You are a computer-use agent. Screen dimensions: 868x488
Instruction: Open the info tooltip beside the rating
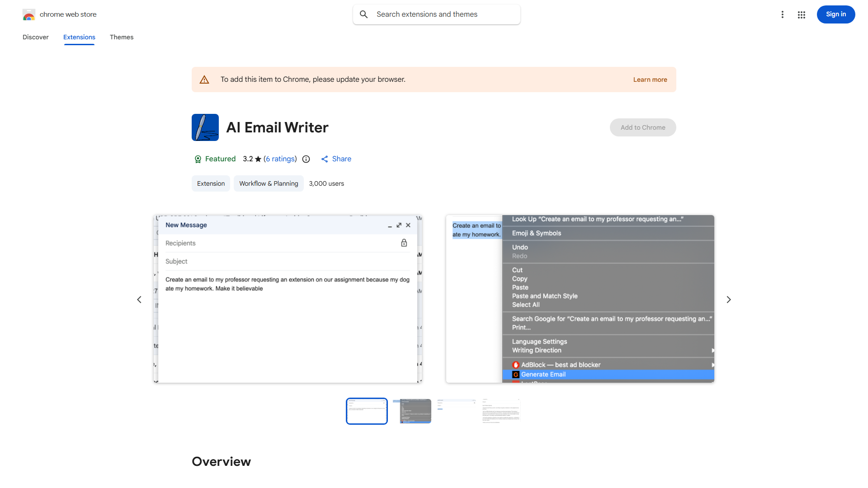pos(306,159)
